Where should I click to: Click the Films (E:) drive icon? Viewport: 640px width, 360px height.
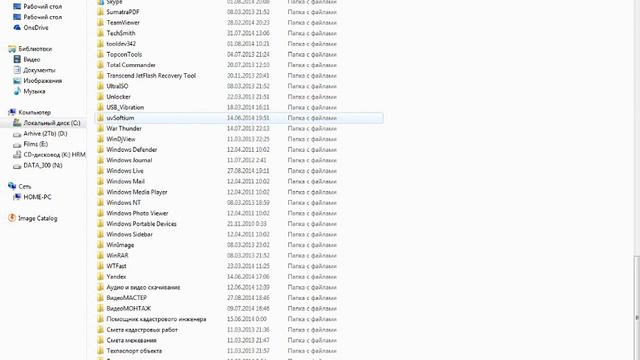[x=17, y=144]
